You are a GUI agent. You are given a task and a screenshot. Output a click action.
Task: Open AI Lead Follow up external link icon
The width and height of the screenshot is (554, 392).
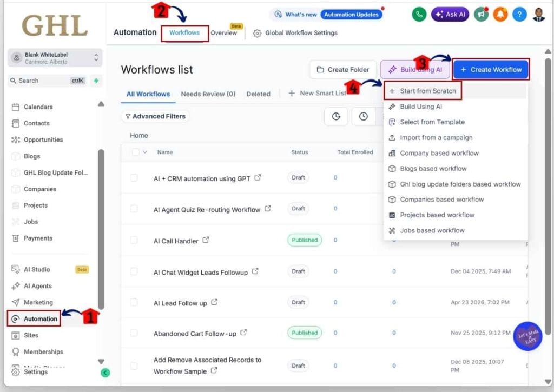point(214,302)
